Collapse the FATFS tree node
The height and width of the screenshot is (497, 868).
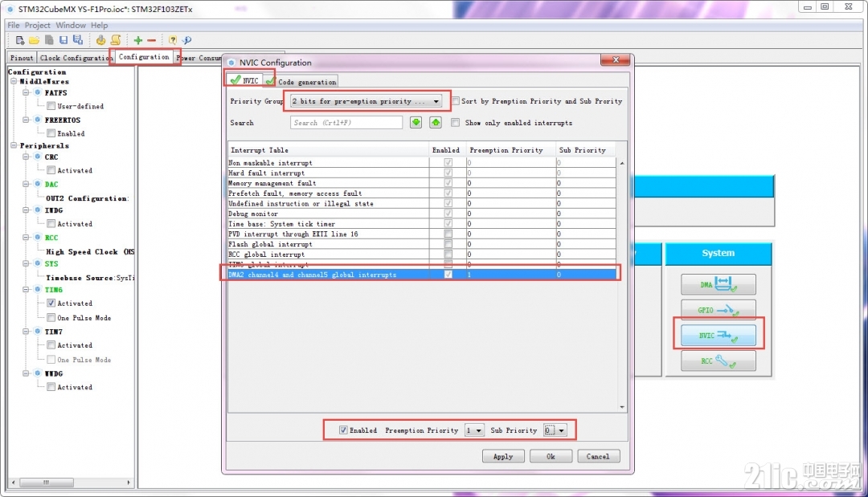(x=26, y=92)
